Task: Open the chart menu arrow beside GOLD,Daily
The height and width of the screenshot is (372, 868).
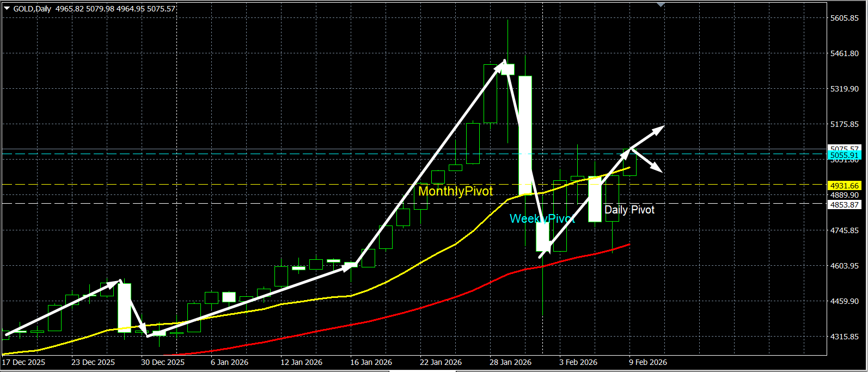Action: pos(7,9)
